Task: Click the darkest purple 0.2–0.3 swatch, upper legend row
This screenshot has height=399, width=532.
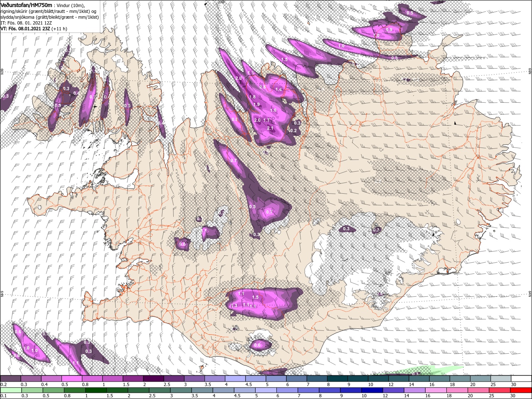Action: coord(10,379)
